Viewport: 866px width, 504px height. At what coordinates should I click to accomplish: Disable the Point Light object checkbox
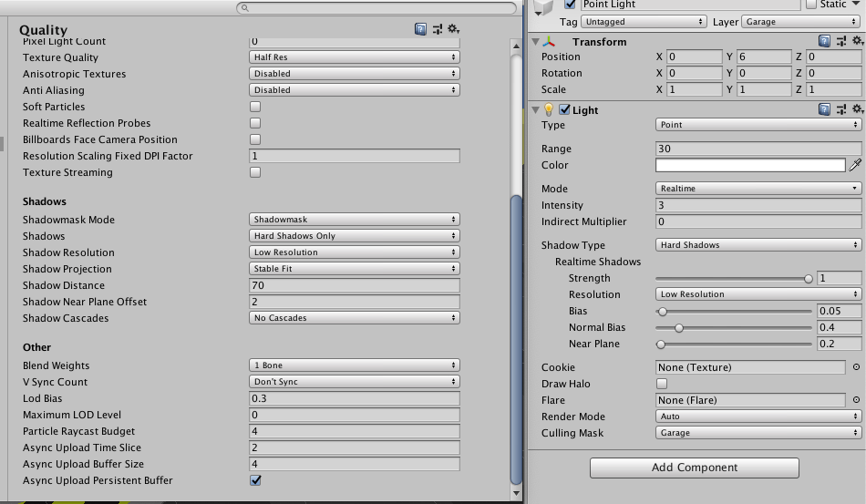pos(570,5)
